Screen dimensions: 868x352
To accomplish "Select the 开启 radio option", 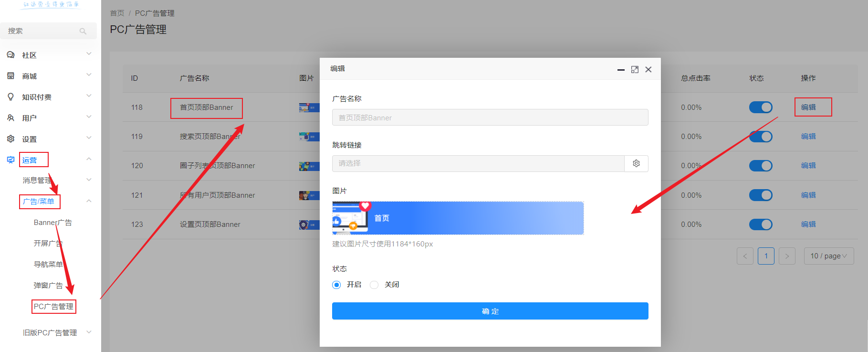I will tap(336, 285).
